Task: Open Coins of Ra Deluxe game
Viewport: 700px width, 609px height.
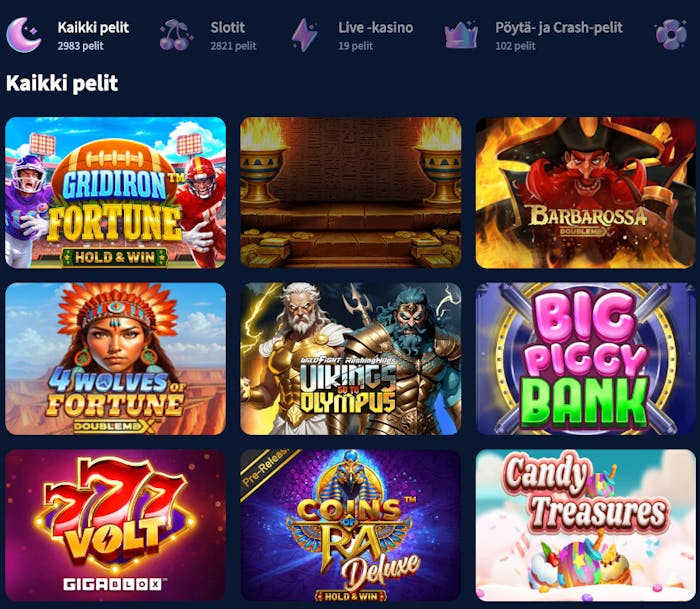Action: click(351, 525)
